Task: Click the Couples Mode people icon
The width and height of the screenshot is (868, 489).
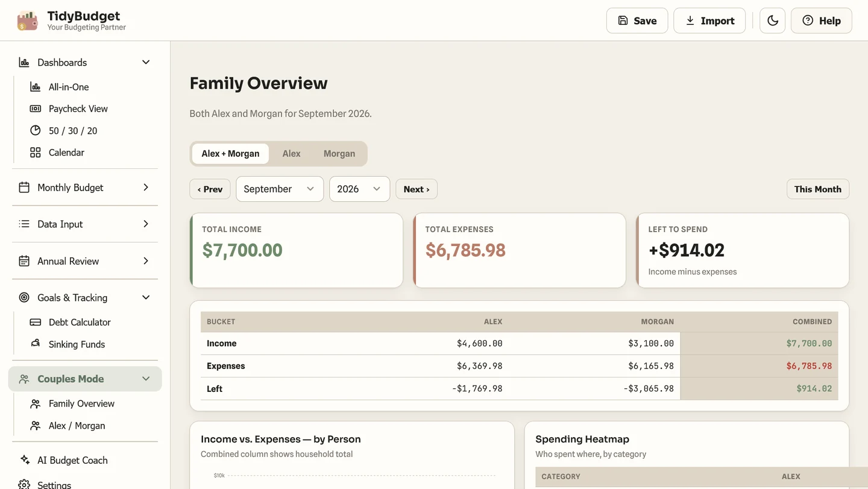Action: click(x=24, y=379)
